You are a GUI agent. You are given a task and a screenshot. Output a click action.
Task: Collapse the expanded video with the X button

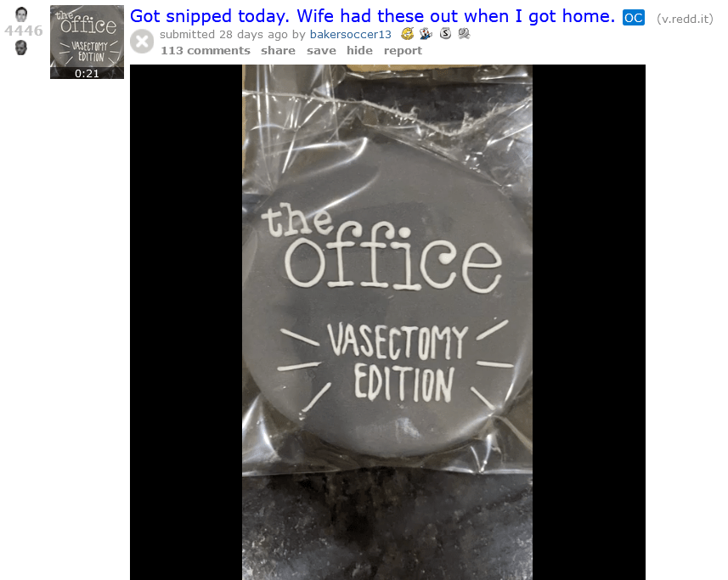(x=142, y=42)
